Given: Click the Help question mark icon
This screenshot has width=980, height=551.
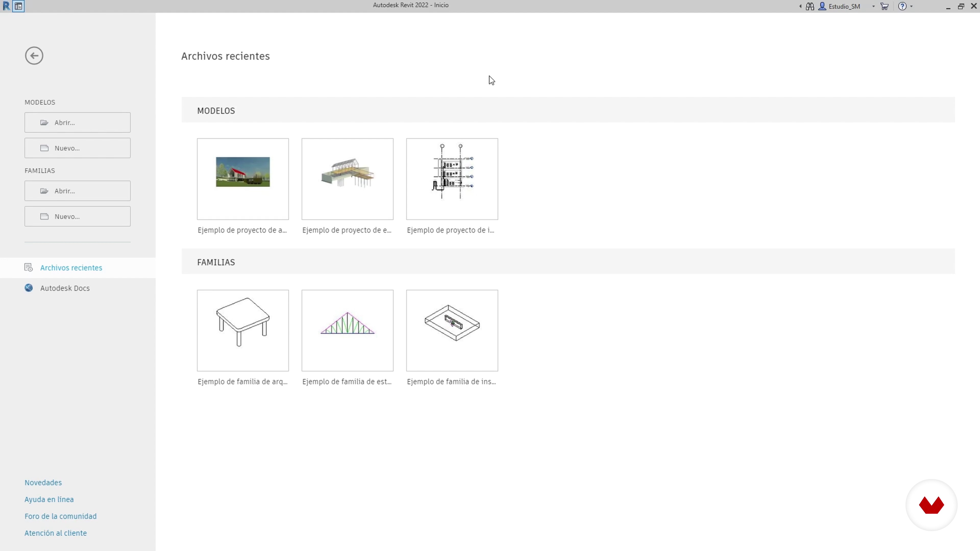Looking at the screenshot, I should click(x=902, y=6).
